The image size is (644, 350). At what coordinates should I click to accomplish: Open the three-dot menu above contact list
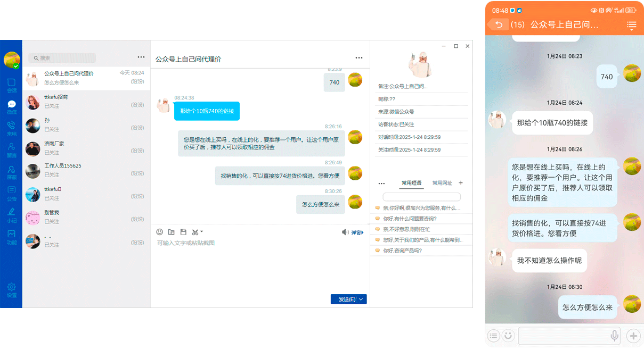pyautogui.click(x=141, y=57)
